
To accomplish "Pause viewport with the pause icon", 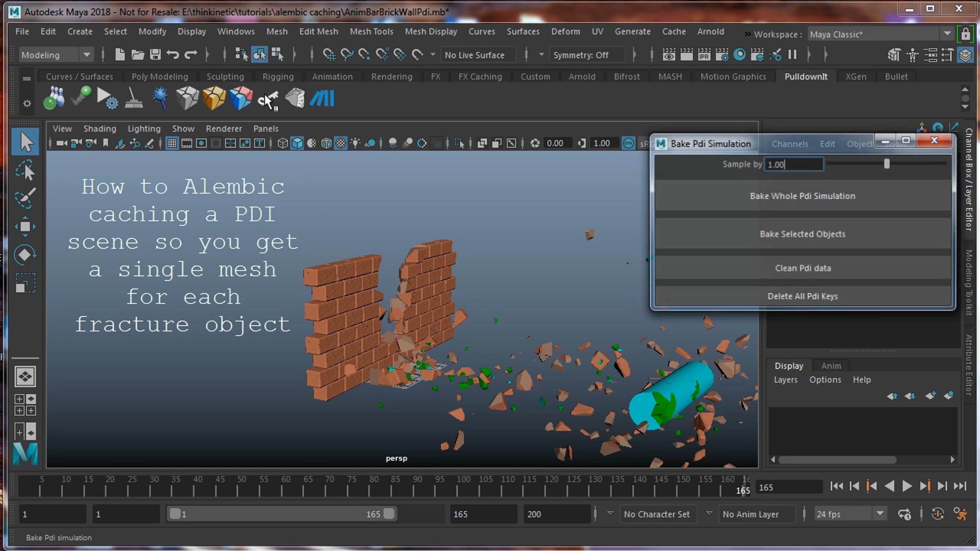I will click(x=792, y=55).
